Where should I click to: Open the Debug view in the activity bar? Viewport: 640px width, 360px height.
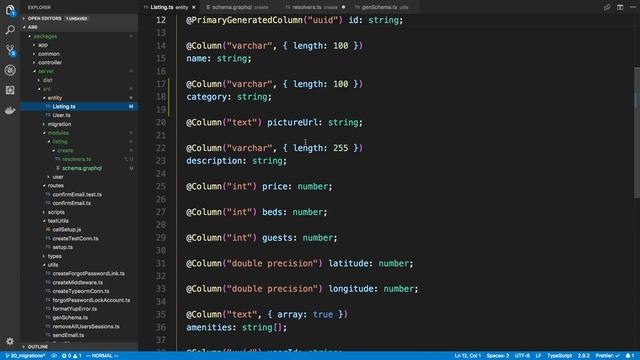pos(10,70)
